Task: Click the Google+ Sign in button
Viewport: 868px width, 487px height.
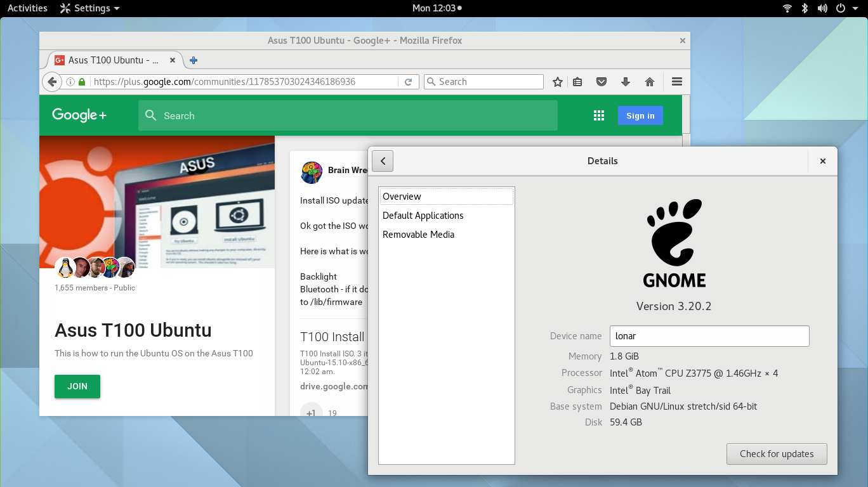Action: coord(640,115)
